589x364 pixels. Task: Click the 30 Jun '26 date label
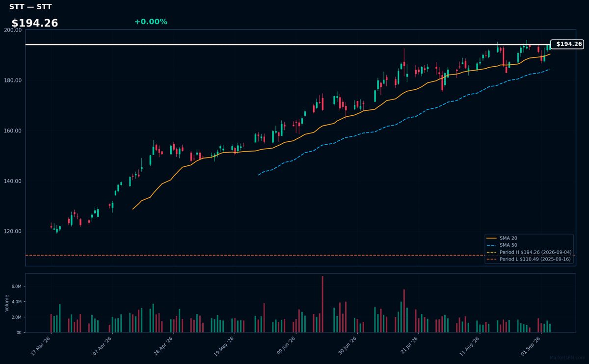pyautogui.click(x=347, y=346)
